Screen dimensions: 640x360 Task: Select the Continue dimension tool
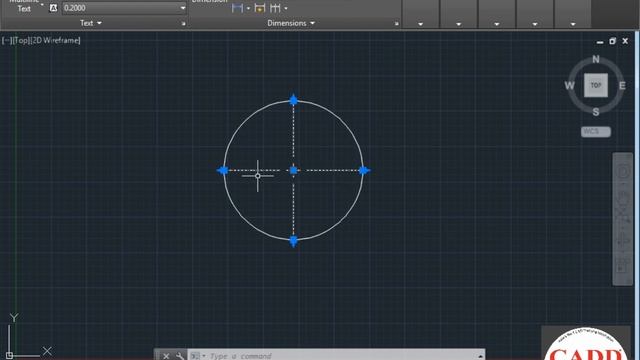coord(275,8)
